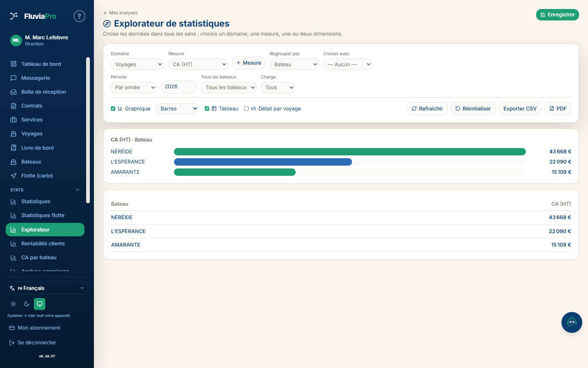Open the Croiser avec dropdown
This screenshot has height=368, width=588.
coord(348,64)
